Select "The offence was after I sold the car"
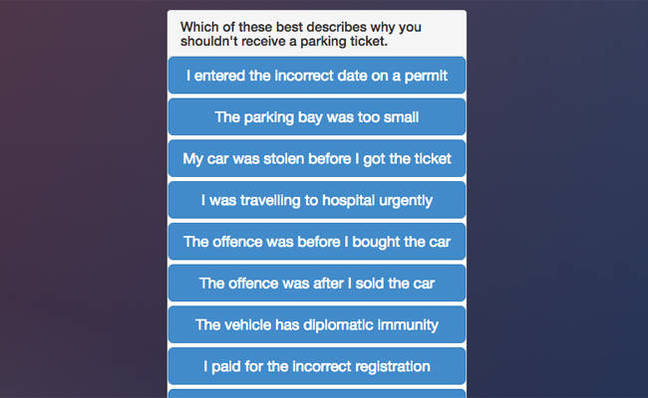Screen dimensions: 648x398 (317, 283)
